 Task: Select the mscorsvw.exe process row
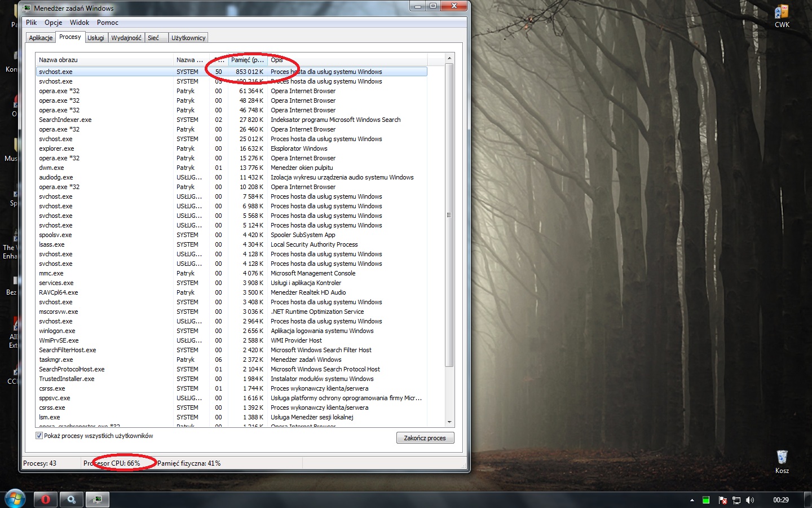point(231,312)
